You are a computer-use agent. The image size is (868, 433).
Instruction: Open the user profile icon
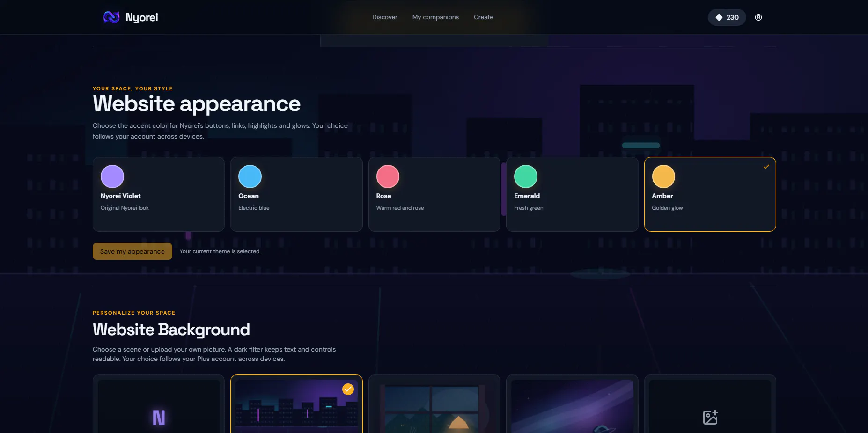(758, 17)
